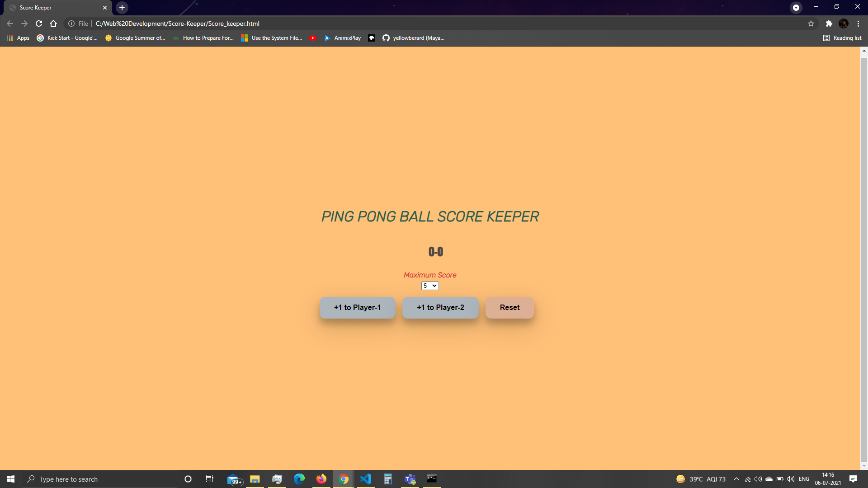Switch to Chrome on taskbar
The width and height of the screenshot is (868, 488).
click(344, 479)
